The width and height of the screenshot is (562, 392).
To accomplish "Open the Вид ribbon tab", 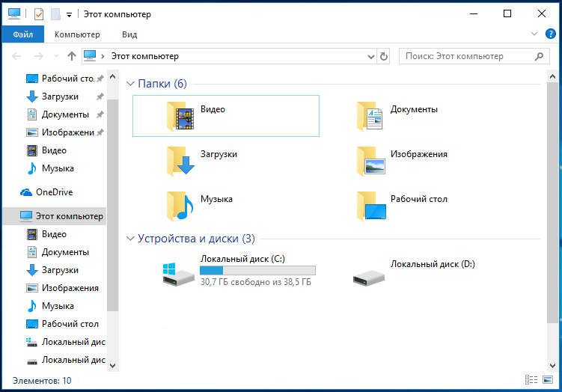I will click(129, 34).
